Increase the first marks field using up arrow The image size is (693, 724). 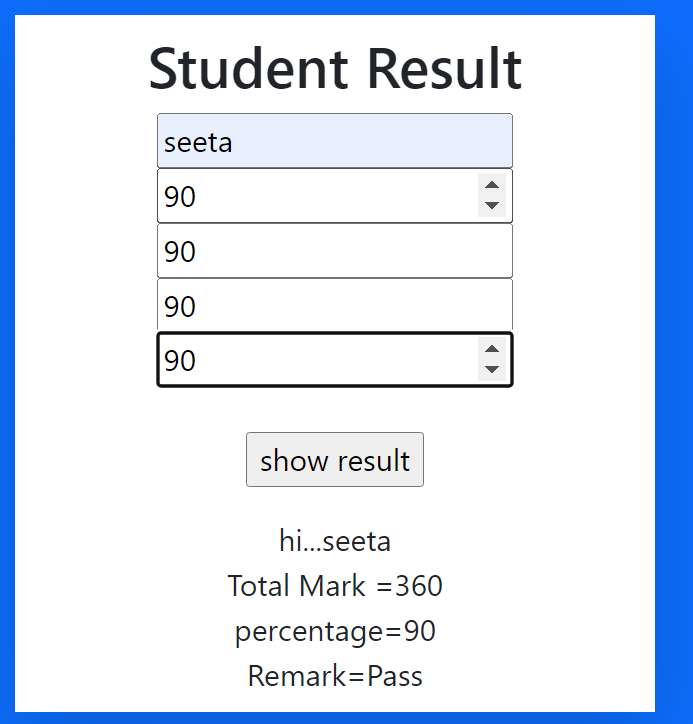click(491, 185)
